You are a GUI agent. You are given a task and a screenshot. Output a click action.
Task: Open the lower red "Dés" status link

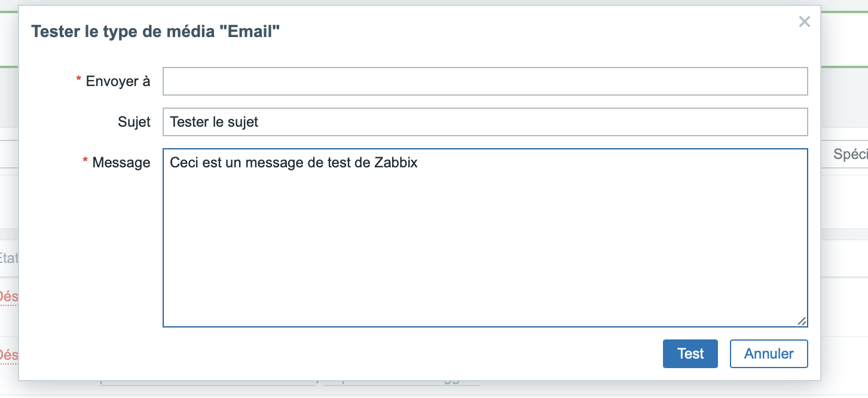click(x=9, y=355)
